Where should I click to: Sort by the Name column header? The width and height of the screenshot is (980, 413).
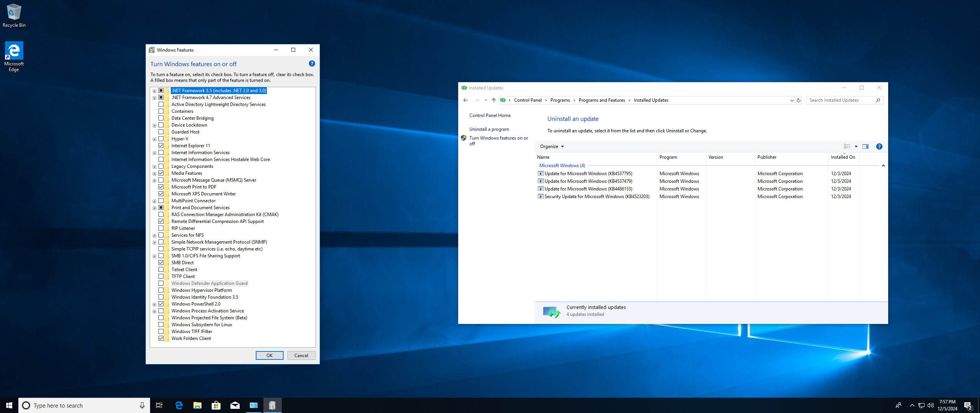(596, 157)
